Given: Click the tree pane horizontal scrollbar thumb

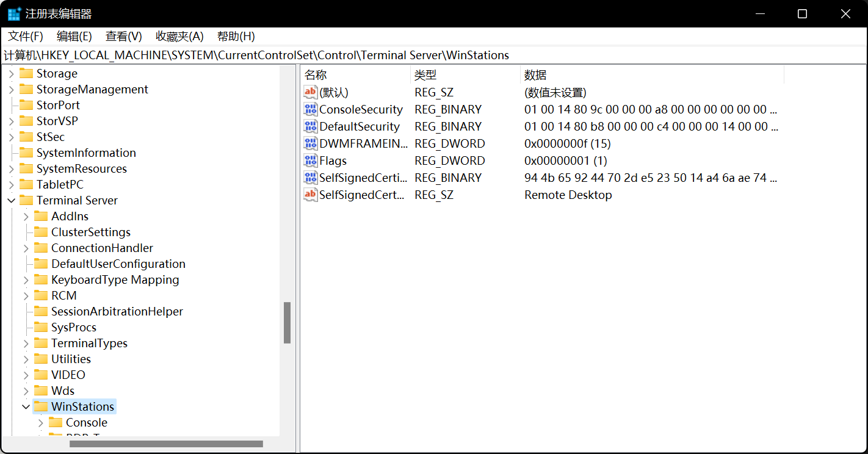Looking at the screenshot, I should [166, 444].
